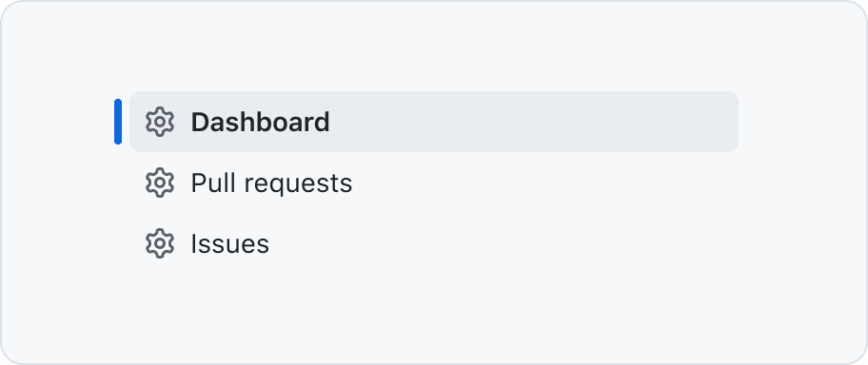The height and width of the screenshot is (365, 868).
Task: Select the Issues text label
Action: click(229, 244)
